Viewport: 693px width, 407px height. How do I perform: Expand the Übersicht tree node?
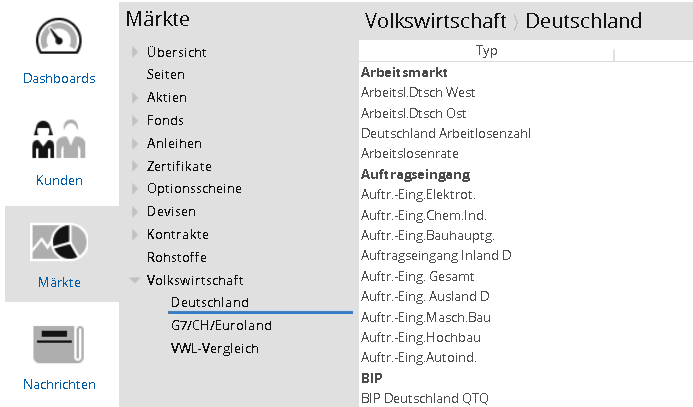[x=135, y=52]
